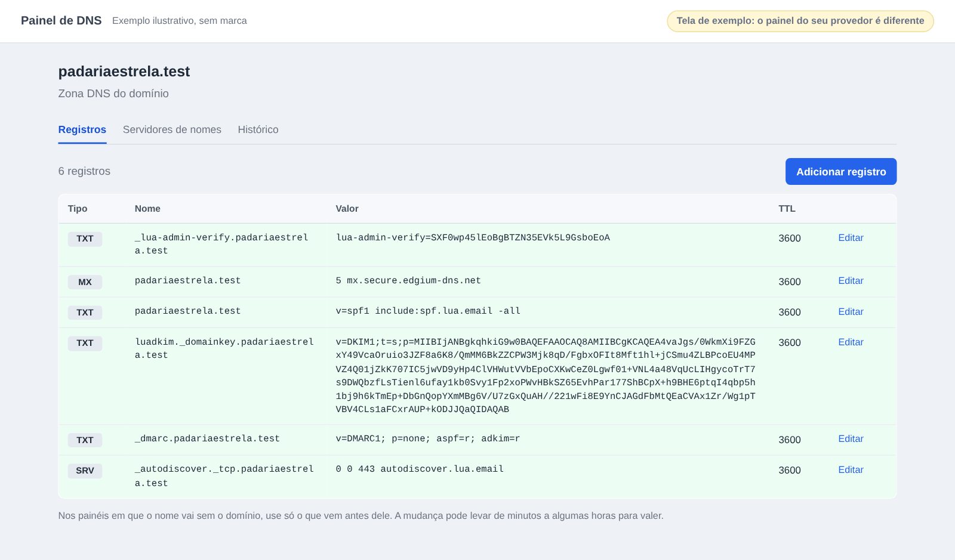Click the 'Zona DNS do domínio' subtitle
The image size is (955, 560).
tap(113, 94)
